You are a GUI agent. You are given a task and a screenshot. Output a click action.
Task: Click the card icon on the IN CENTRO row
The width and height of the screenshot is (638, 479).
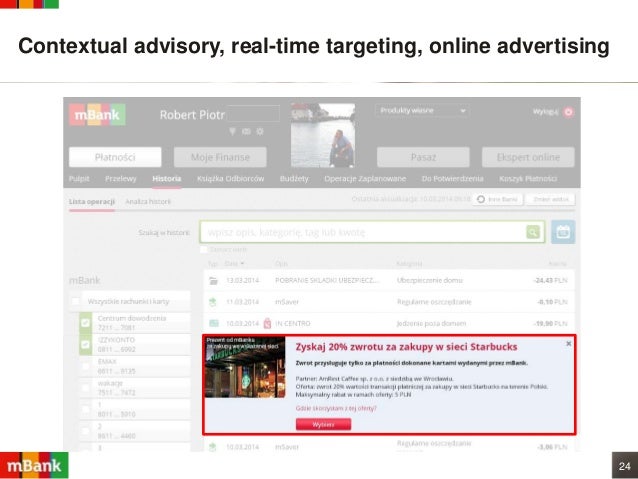click(x=214, y=323)
